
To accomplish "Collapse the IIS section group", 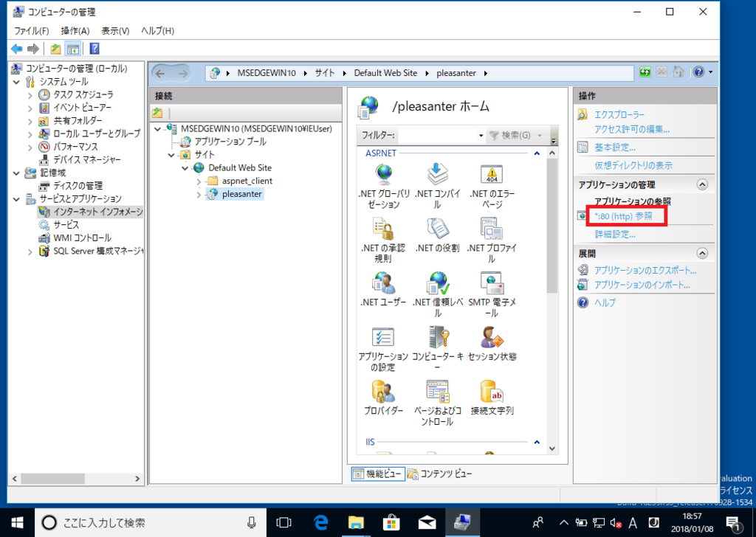I will tap(537, 442).
